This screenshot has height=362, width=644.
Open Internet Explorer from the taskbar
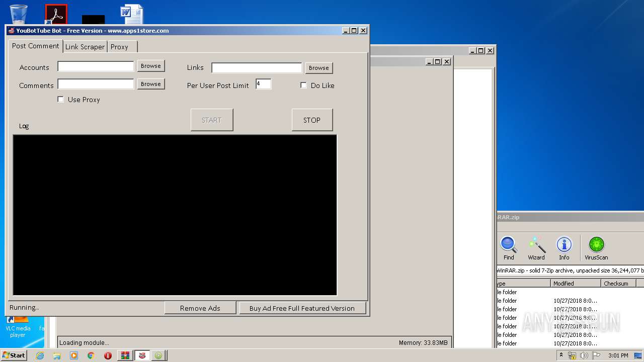coord(40,355)
